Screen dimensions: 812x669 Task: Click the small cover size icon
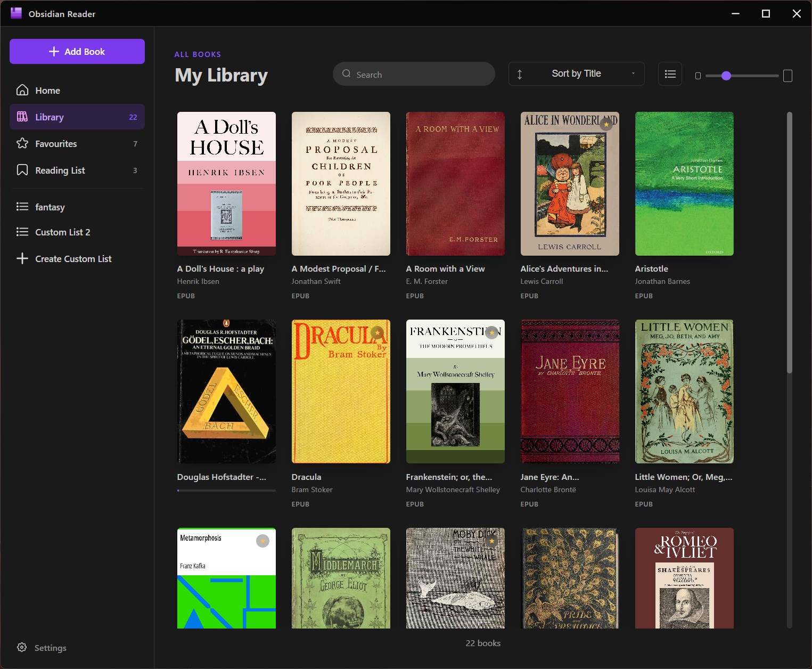tap(698, 76)
